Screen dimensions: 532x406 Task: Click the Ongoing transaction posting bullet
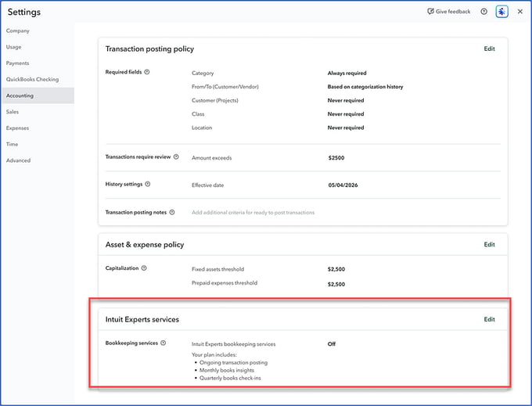(x=233, y=363)
